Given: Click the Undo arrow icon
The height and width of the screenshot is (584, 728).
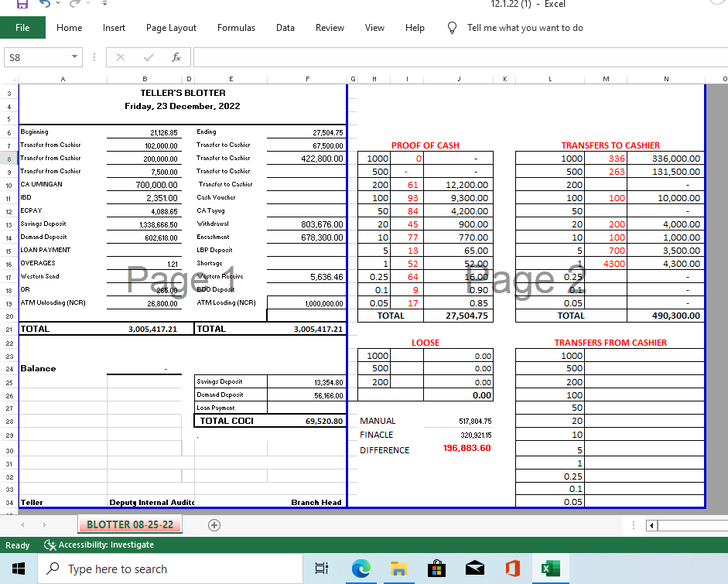Looking at the screenshot, I should coord(45,4).
